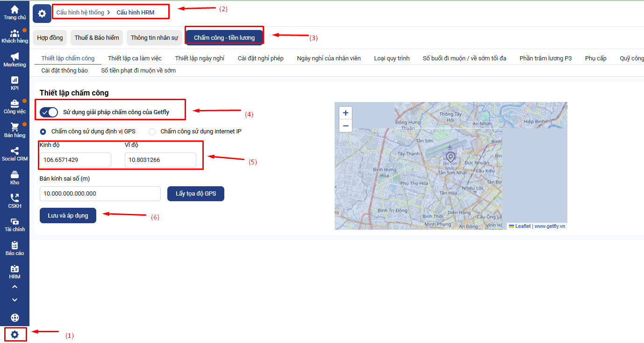This screenshot has width=644, height=343.
Task: Open the Khách hàng customers icon
Action: [x=14, y=33]
